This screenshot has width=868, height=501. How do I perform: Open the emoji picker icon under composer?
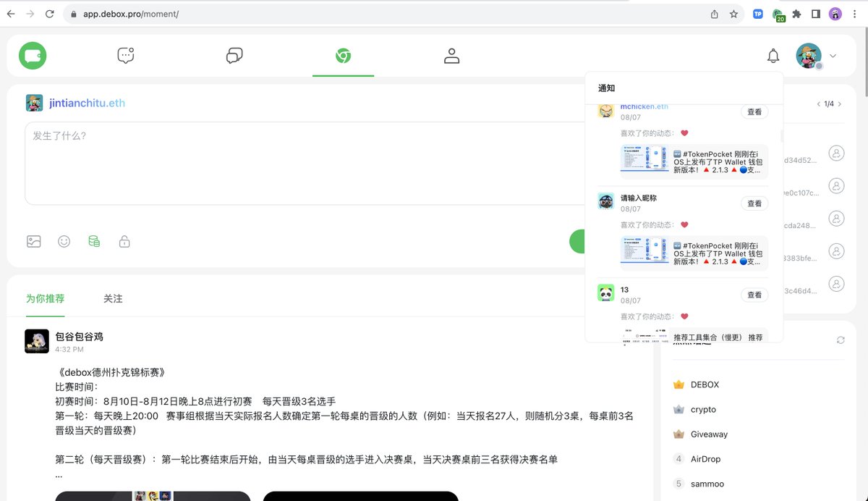pos(64,242)
